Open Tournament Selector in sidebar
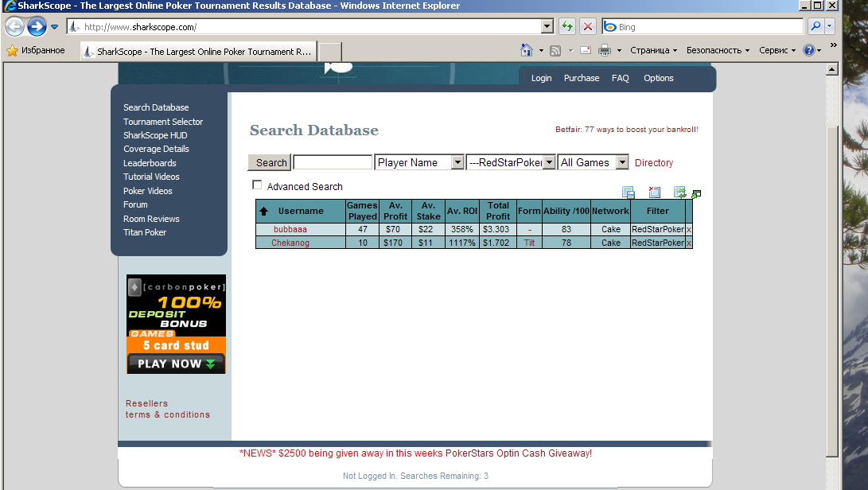 (163, 122)
